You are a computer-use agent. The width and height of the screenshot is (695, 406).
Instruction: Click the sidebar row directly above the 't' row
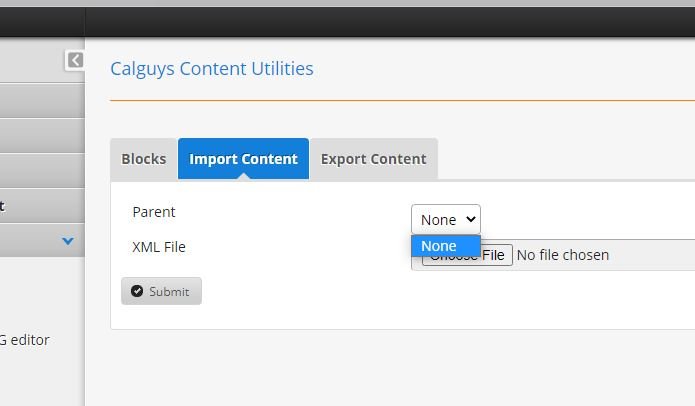click(x=40, y=171)
